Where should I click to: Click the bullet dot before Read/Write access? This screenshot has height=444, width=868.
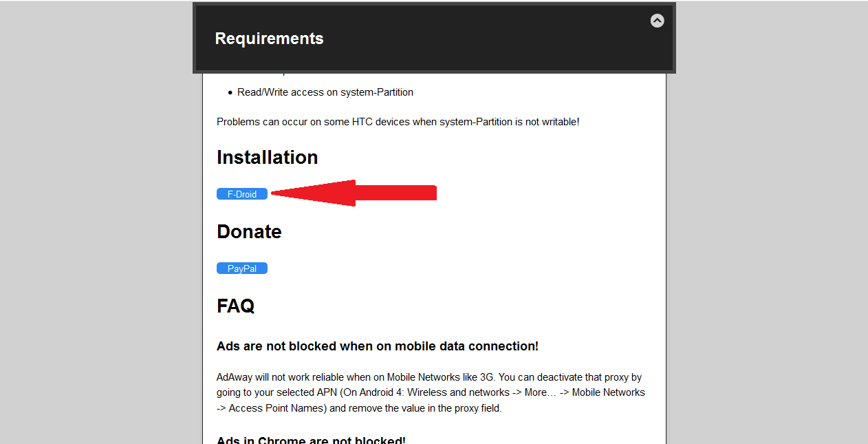click(x=230, y=92)
